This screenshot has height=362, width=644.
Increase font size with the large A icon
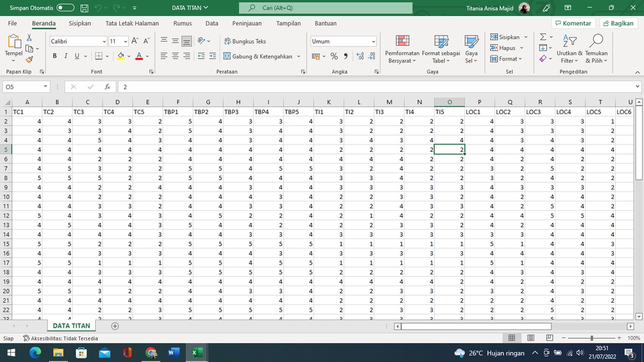coord(135,41)
